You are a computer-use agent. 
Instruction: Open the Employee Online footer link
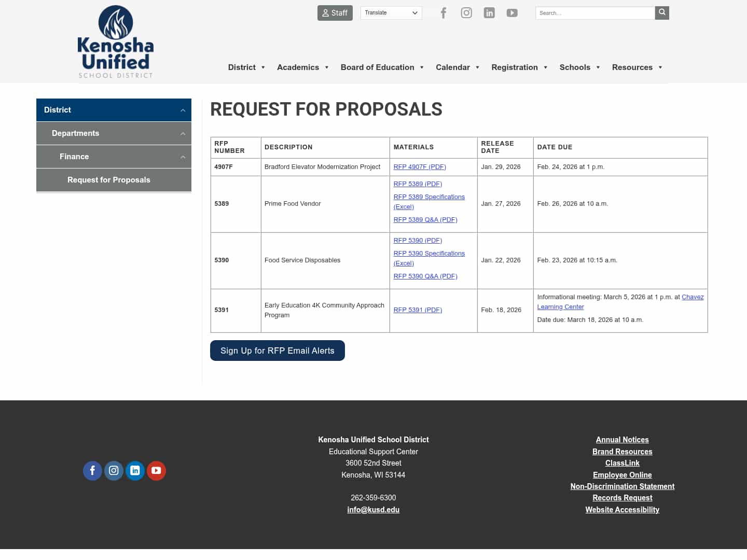pos(622,475)
